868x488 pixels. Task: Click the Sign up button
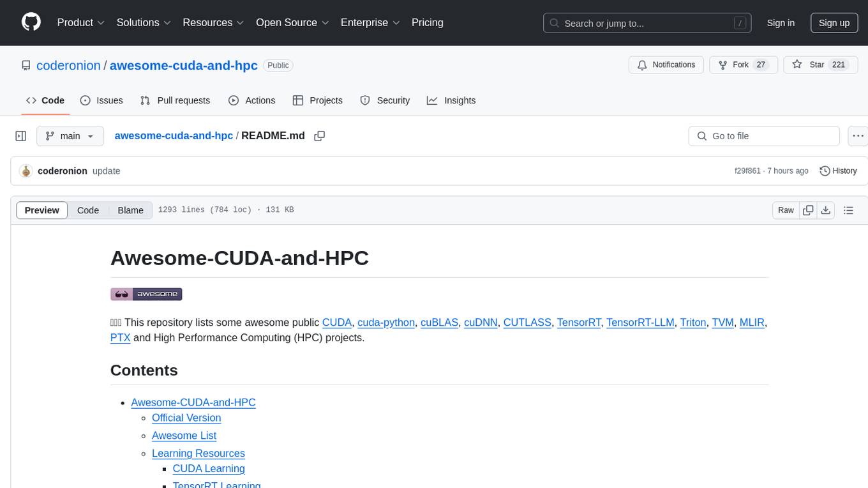tap(834, 23)
